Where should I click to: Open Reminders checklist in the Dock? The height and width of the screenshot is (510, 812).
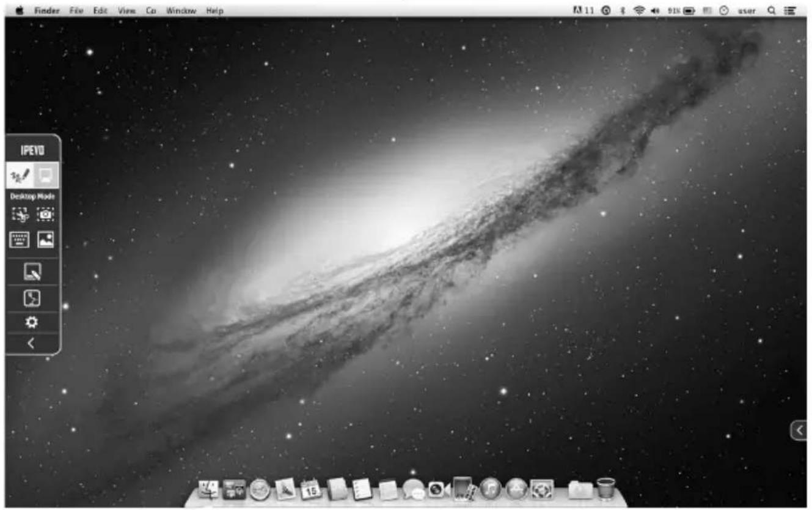[x=362, y=489]
